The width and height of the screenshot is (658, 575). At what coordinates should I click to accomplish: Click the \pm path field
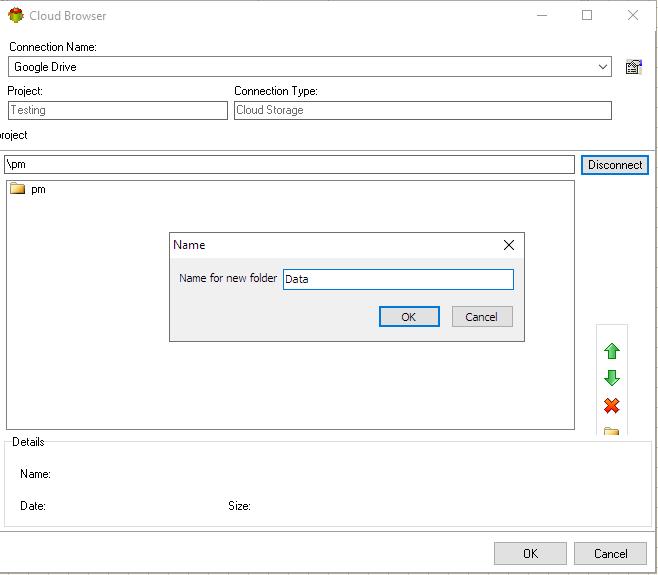pos(289,164)
